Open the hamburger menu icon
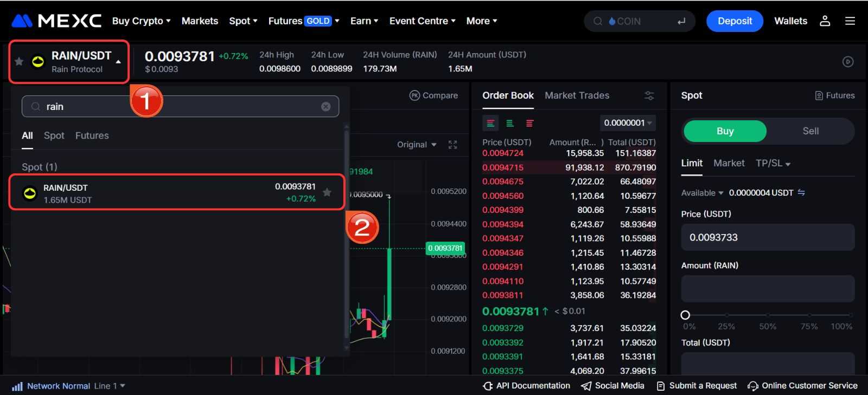Screen dimensions: 868x395 click(x=850, y=21)
